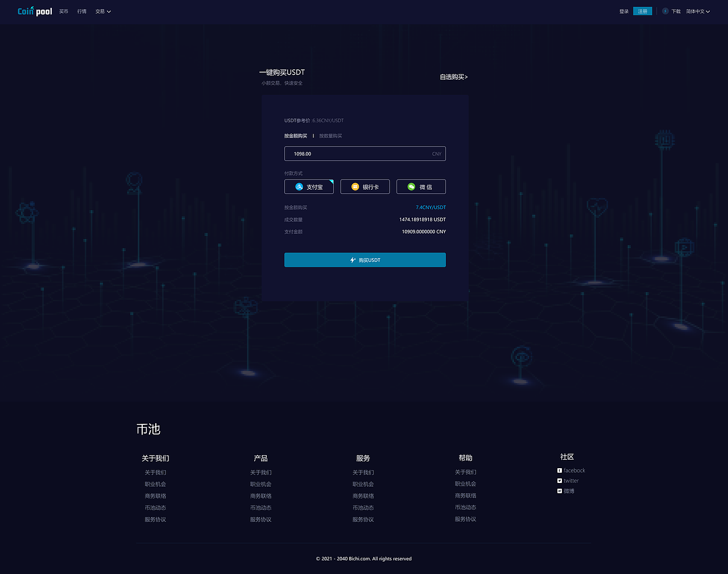This screenshot has width=728, height=574.
Task: Click the USDT参考价 6.36CNY/USDT text
Action: click(x=314, y=121)
